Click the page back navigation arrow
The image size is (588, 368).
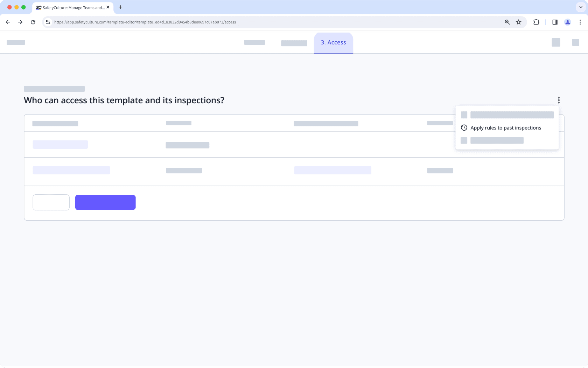(x=8, y=22)
